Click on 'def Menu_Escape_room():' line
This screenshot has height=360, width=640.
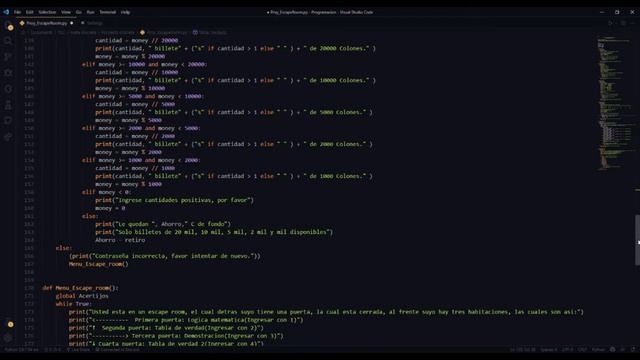pos(80,288)
